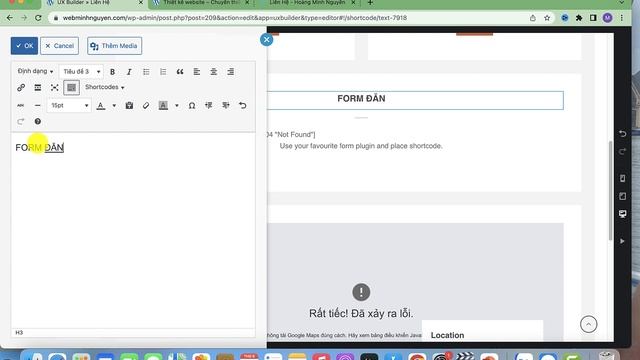Toggle bold formatting in the editor
The height and width of the screenshot is (360, 640).
point(112,72)
